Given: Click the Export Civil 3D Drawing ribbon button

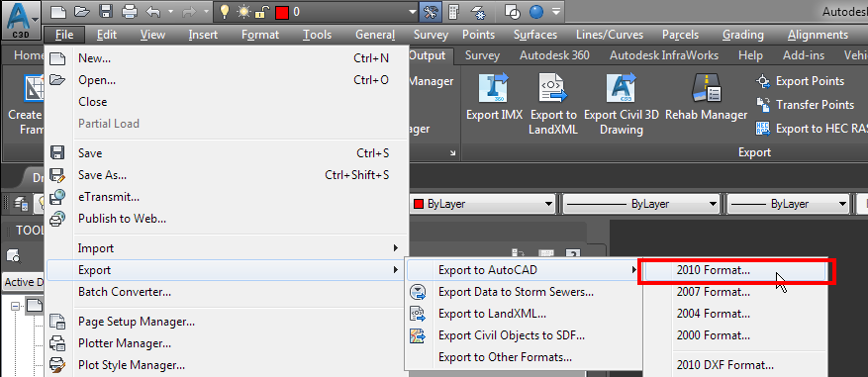Looking at the screenshot, I should [622, 103].
